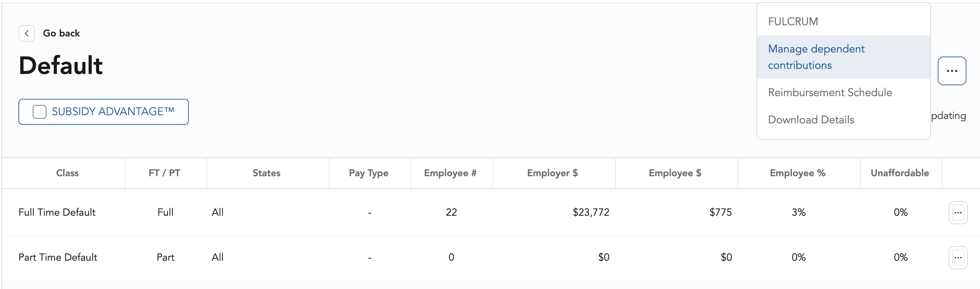980x289 pixels.
Task: Choose Reimbursement Schedule from the menu
Action: [x=830, y=92]
